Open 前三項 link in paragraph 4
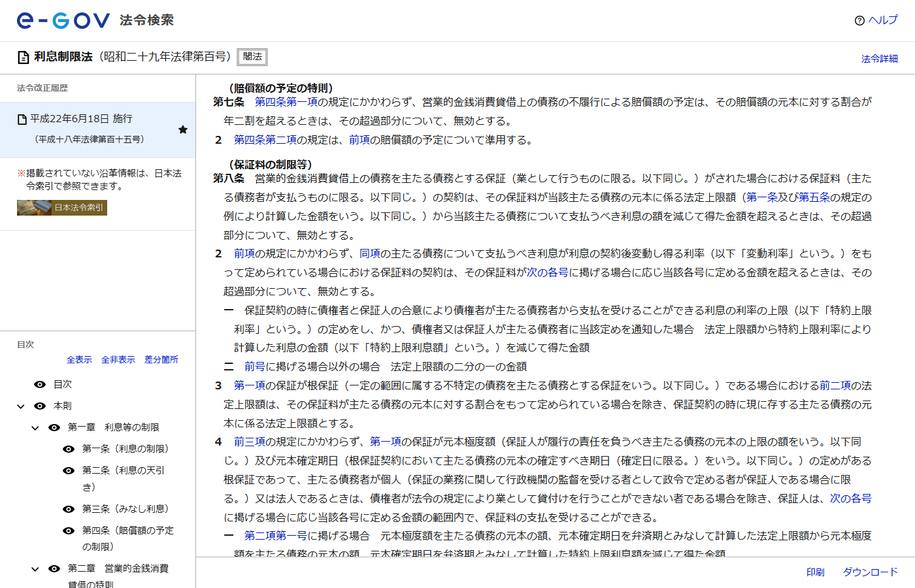915x588 pixels. [250, 442]
